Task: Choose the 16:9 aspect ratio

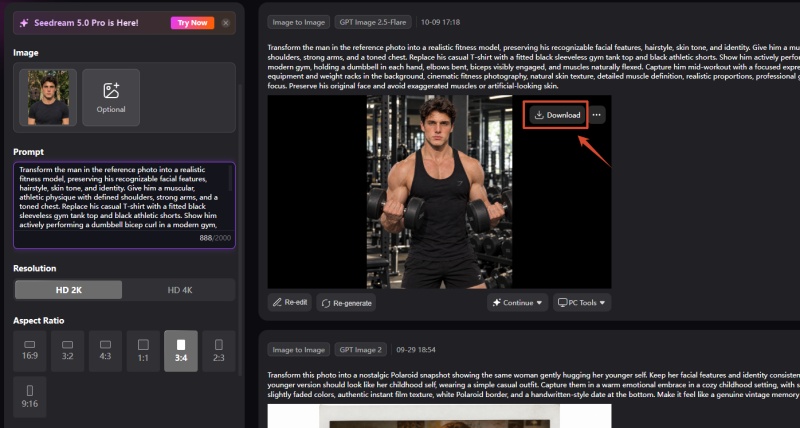Action: coord(30,351)
